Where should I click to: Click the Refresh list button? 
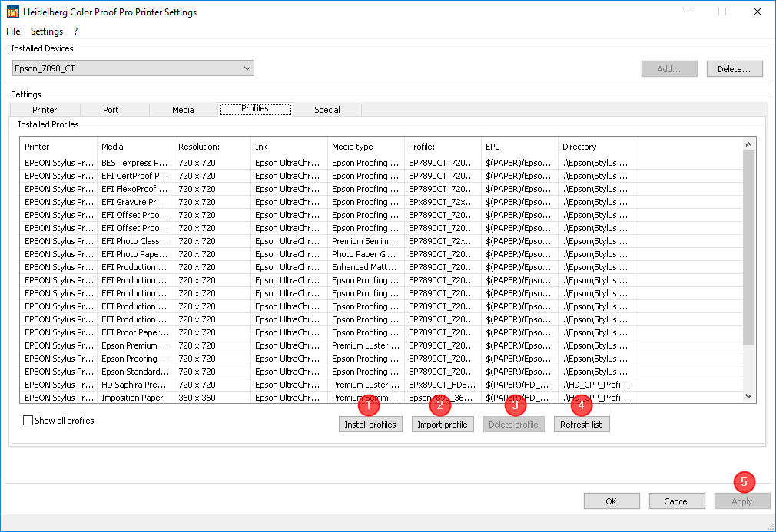tap(581, 425)
